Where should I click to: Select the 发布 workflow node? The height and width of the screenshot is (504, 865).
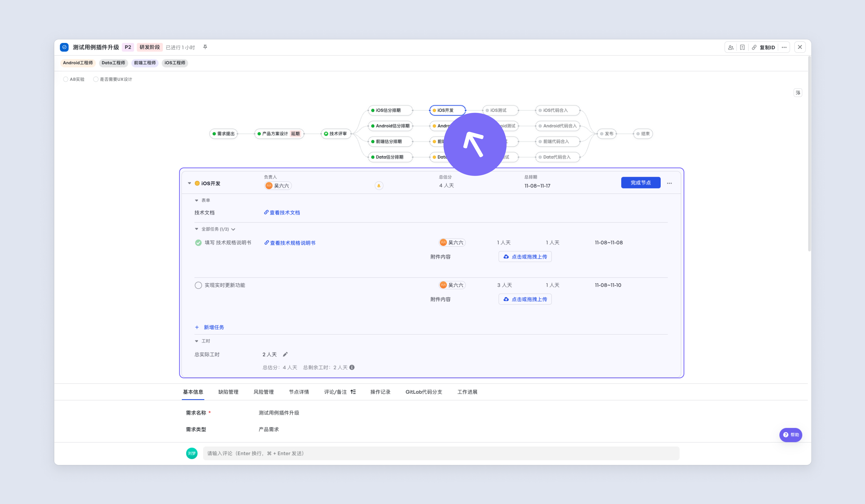point(606,133)
